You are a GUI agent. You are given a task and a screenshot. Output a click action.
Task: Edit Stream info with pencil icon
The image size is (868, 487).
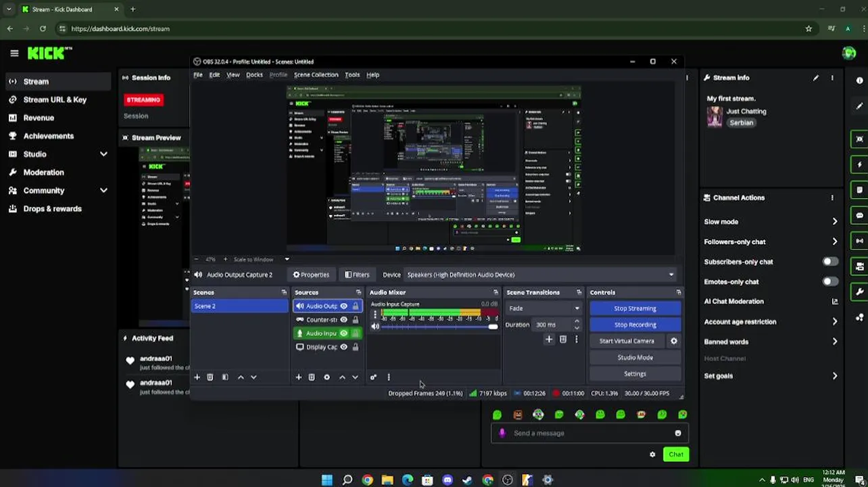coord(816,78)
